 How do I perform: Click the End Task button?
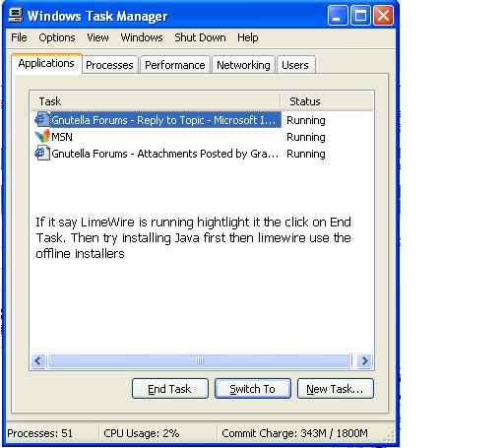[x=170, y=389]
